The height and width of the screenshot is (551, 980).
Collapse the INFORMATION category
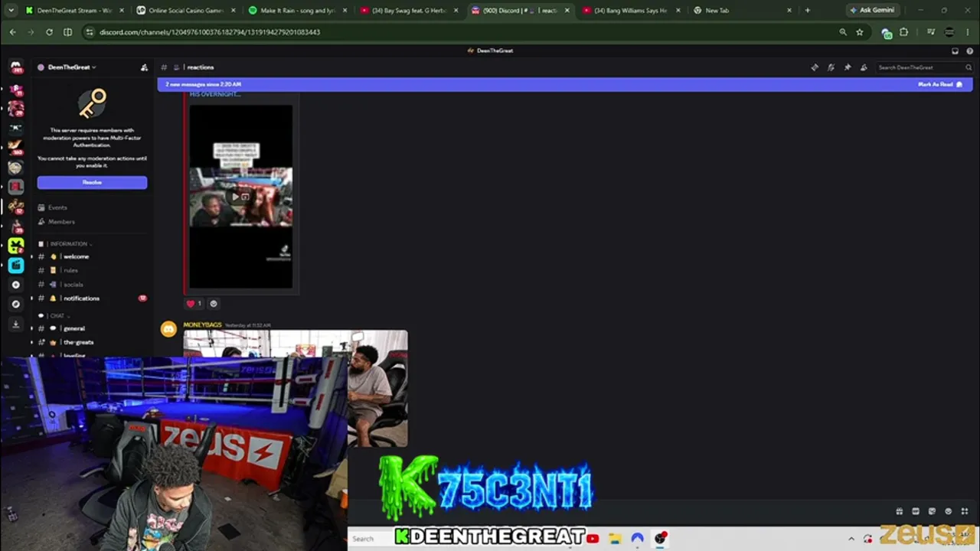pos(70,244)
